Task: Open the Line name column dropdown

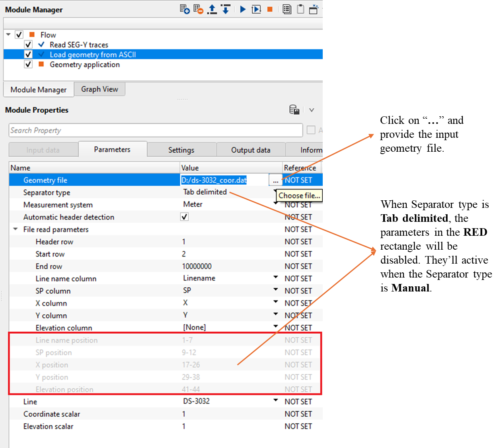Action: click(x=275, y=278)
